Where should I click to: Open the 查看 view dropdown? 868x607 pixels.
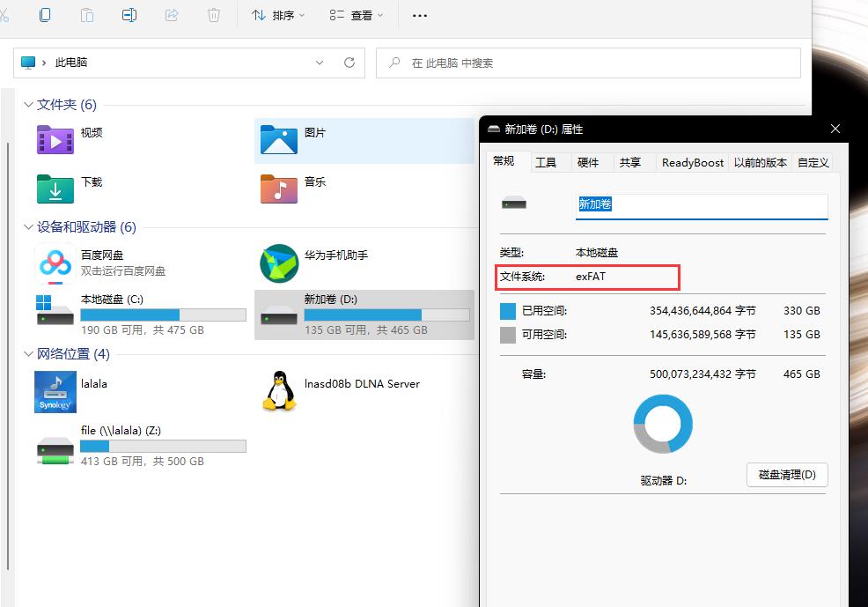[356, 15]
